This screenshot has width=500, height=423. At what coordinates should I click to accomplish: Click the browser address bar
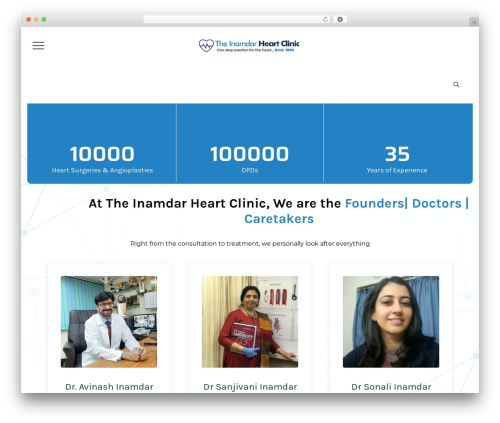[237, 19]
